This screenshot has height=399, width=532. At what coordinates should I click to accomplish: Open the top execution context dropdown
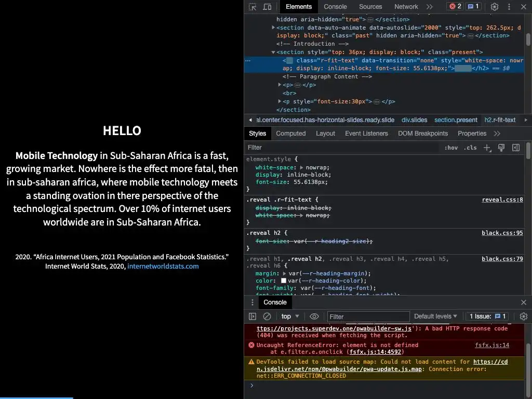tap(290, 316)
